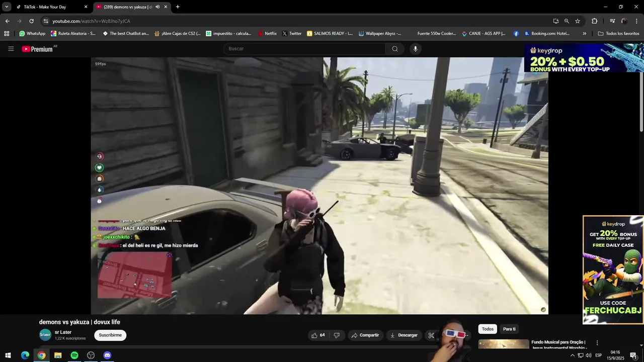
Task: Open options menu for Fundo Musical video
Action: (x=597, y=343)
